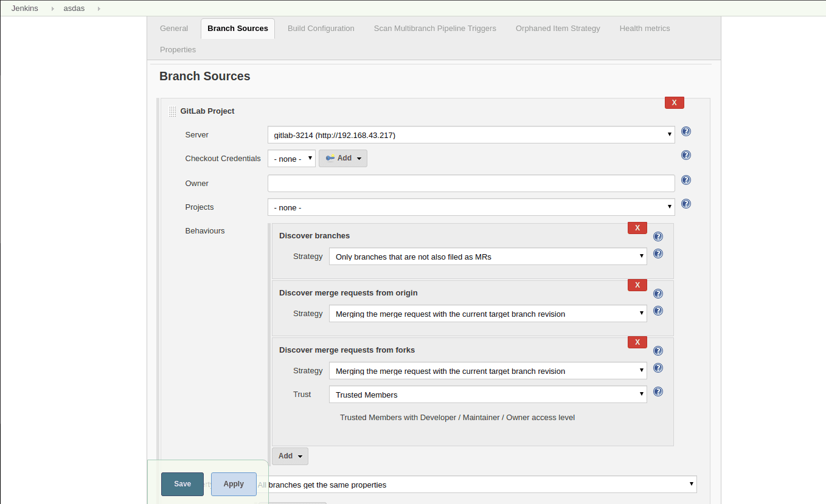Grab the drag handle beside GitLab Project
826x504 pixels.
[x=172, y=111]
